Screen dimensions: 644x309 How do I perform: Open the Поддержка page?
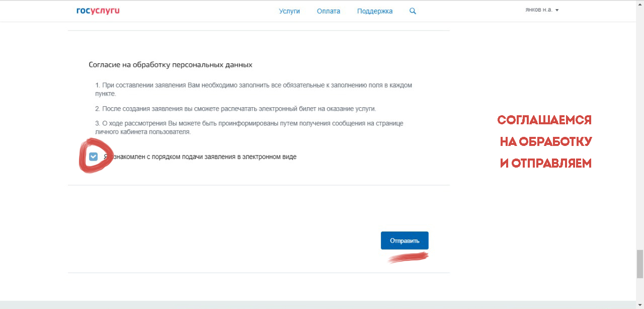click(x=375, y=11)
